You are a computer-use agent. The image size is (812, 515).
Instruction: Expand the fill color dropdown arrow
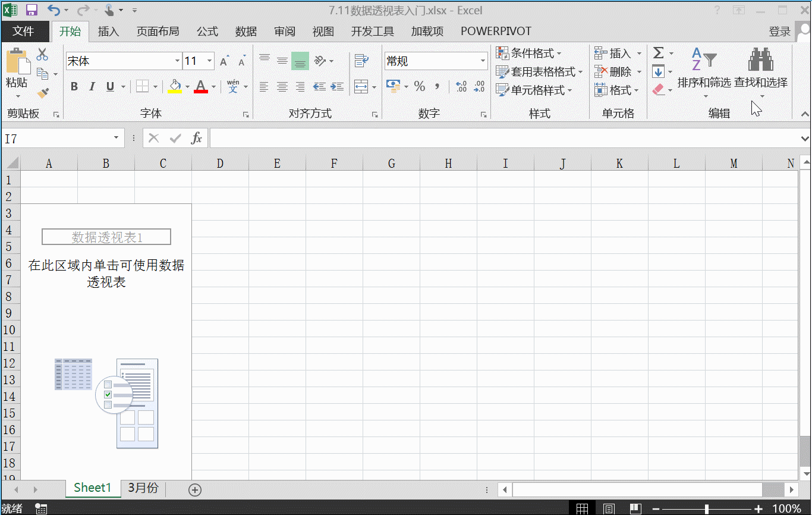187,86
